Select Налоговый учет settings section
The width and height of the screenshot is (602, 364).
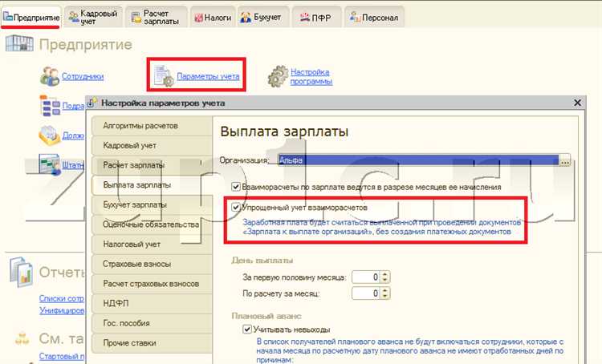(x=152, y=245)
